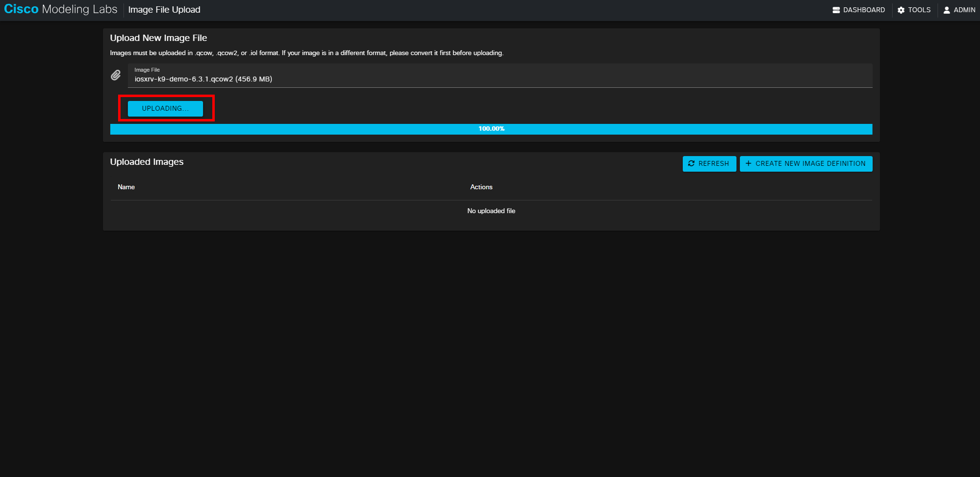Viewport: 980px width, 477px height.
Task: Create new image definition
Action: 806,163
